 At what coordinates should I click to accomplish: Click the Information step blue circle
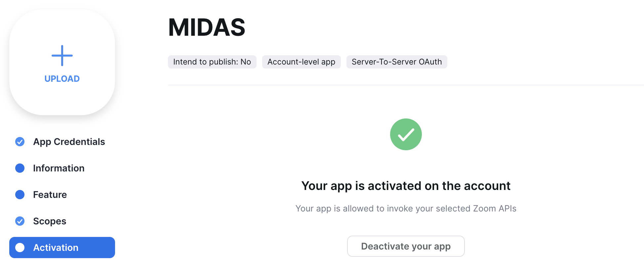[x=20, y=168]
